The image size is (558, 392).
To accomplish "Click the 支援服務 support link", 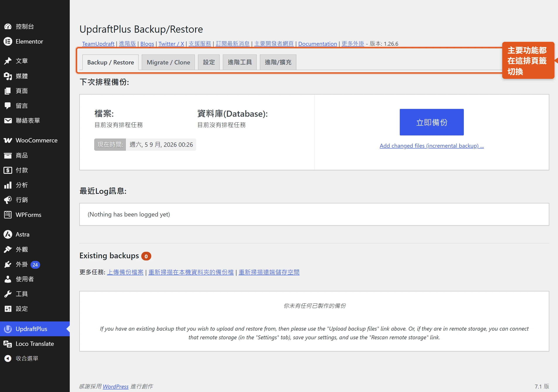I will tap(200, 44).
